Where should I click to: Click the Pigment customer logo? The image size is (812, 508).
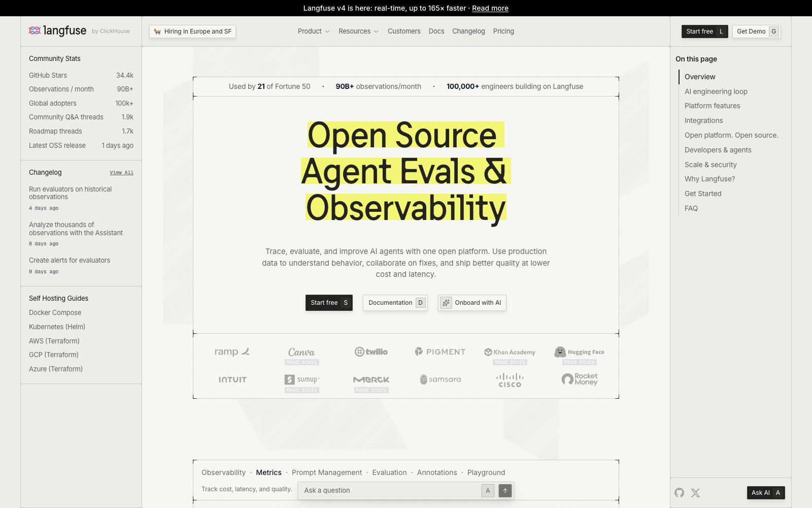tap(440, 352)
